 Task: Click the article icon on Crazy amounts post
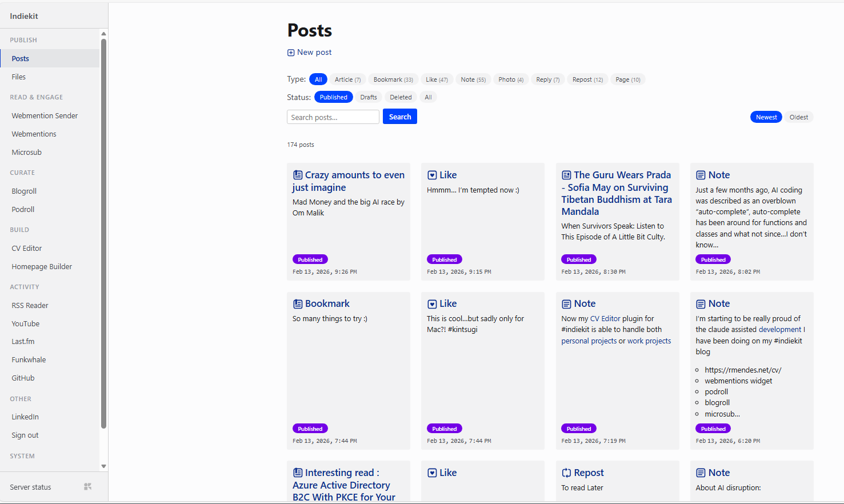pyautogui.click(x=298, y=175)
